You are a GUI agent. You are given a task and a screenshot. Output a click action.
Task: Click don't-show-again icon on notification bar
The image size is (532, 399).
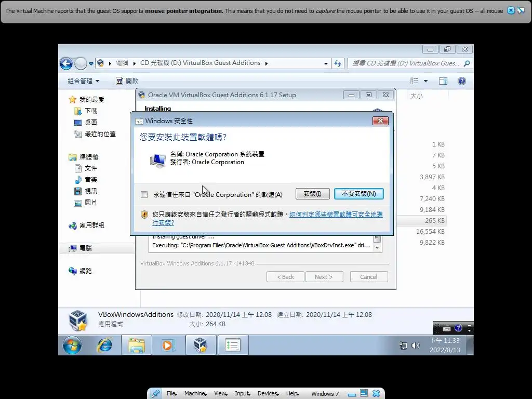[x=521, y=10]
